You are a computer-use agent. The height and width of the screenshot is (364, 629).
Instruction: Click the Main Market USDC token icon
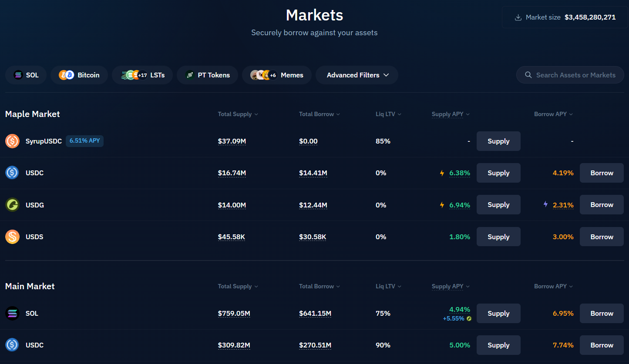pyautogui.click(x=12, y=345)
